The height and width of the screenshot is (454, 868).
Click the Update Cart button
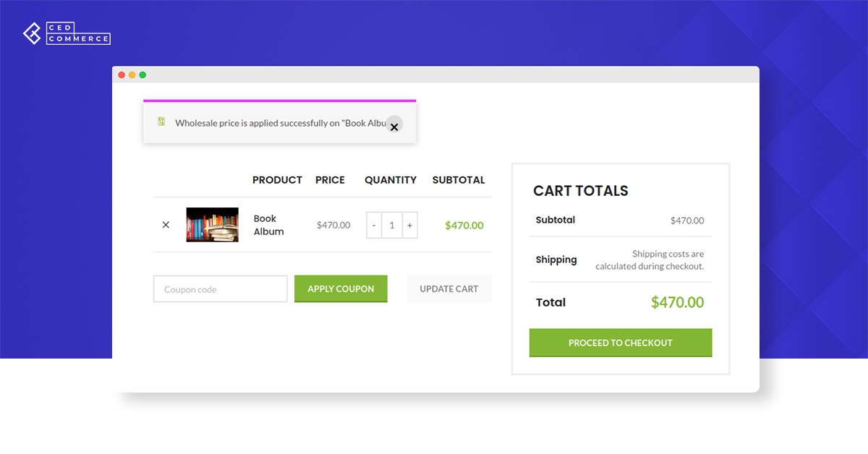[x=449, y=288]
